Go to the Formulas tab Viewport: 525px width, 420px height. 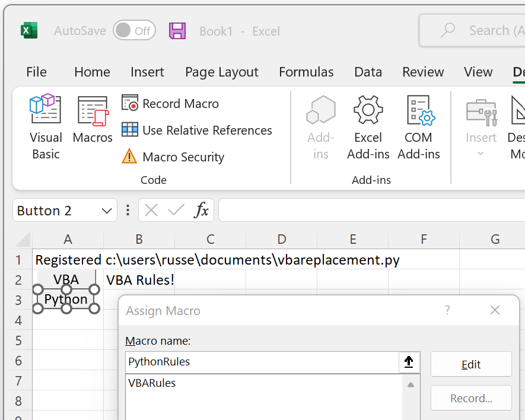(306, 72)
